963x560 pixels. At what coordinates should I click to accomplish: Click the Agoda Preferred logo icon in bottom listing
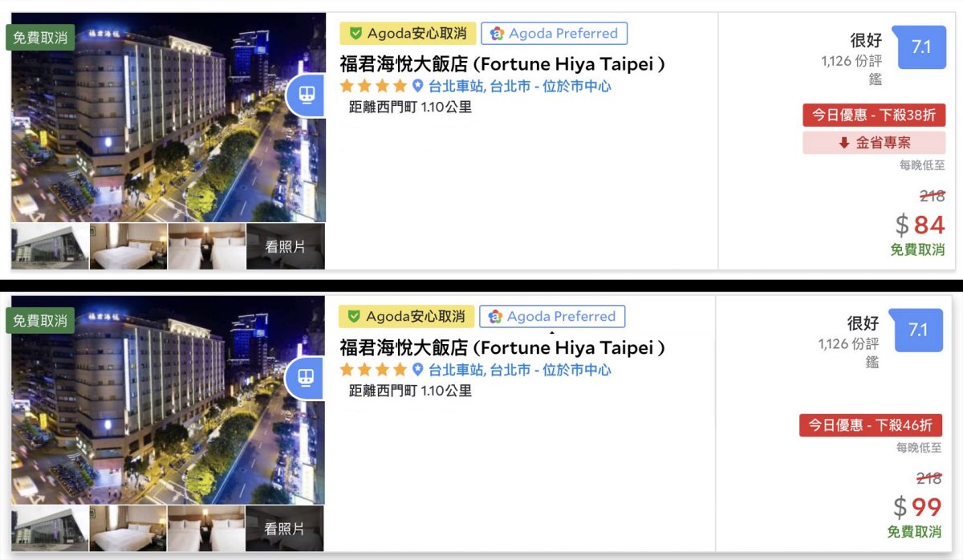coord(496,316)
